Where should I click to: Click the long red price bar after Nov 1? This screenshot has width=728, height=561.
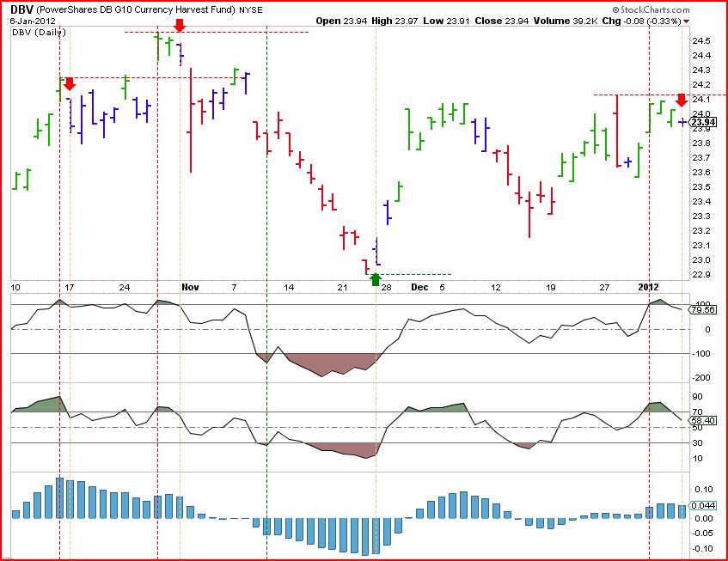point(191,120)
